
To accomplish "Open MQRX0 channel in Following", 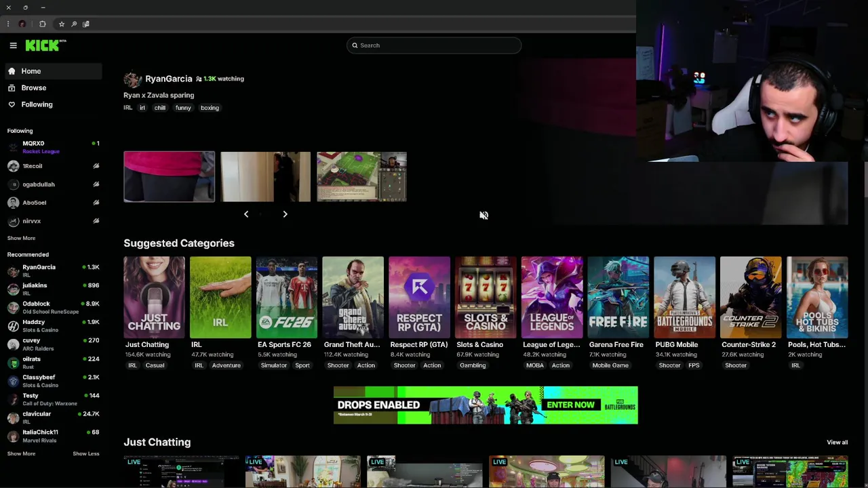I will click(54, 147).
